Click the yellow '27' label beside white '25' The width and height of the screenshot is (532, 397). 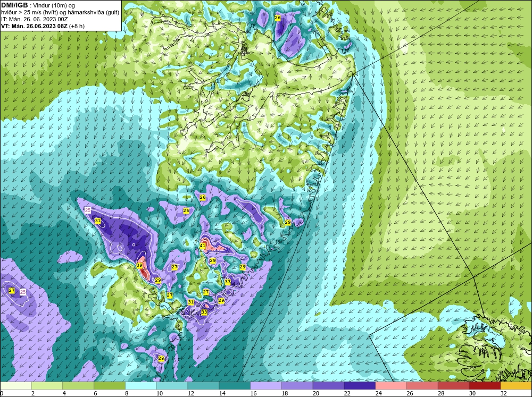point(12,291)
